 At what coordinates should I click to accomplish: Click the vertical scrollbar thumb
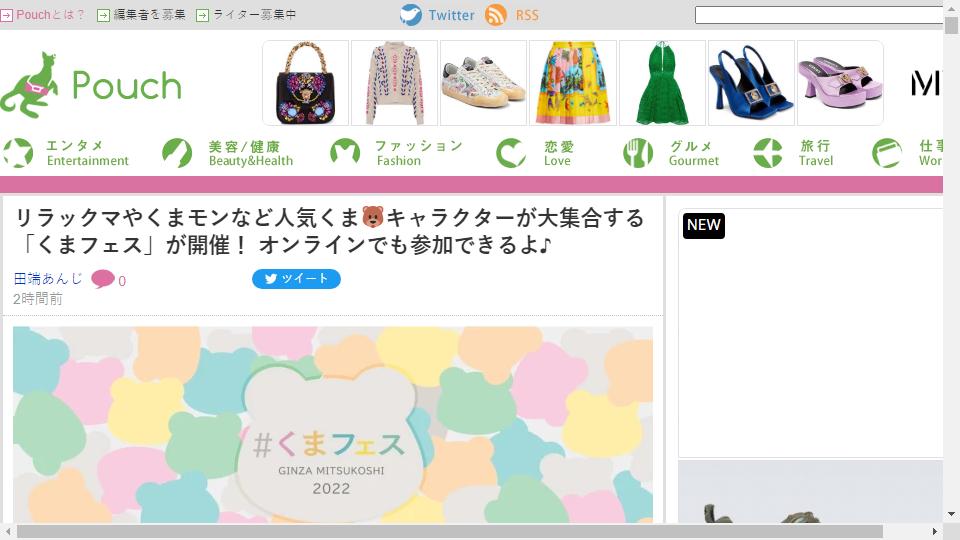coord(951,26)
